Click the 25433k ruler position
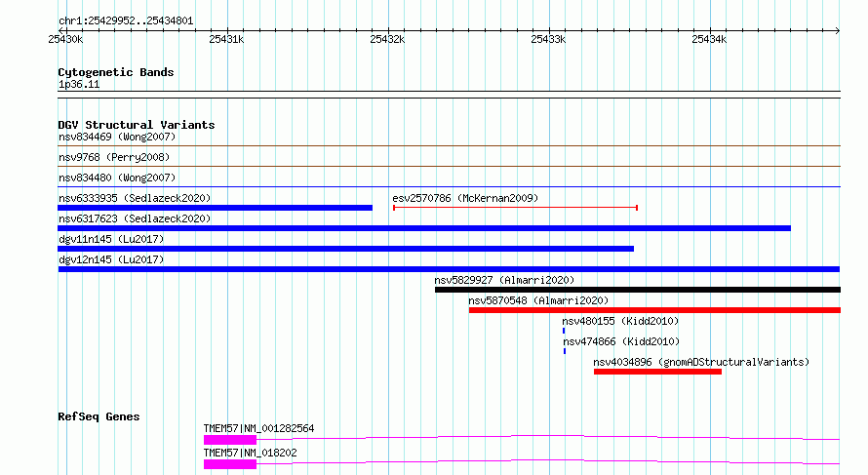Screen dimensions: 868x475 click(x=548, y=39)
